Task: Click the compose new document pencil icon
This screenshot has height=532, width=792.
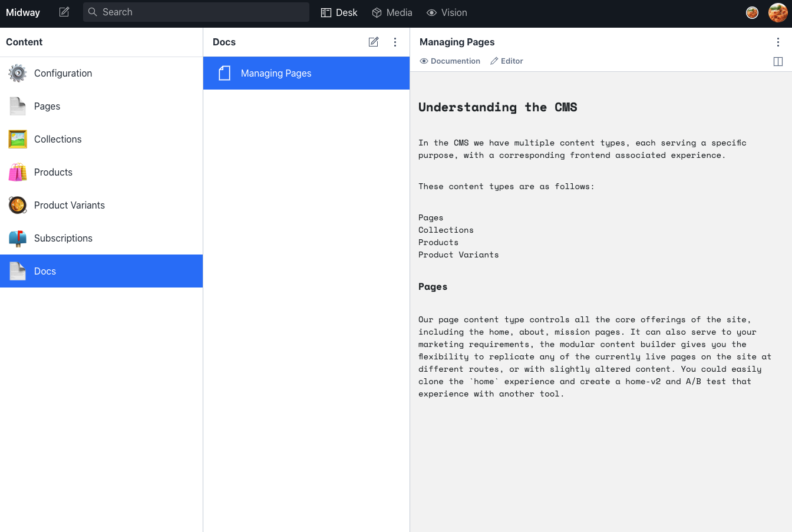Action: pyautogui.click(x=64, y=12)
